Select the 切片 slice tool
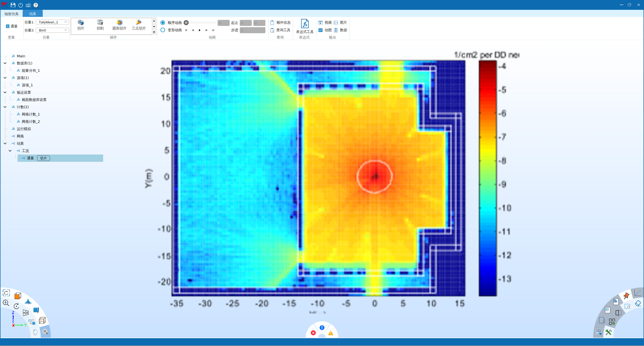 pos(80,25)
